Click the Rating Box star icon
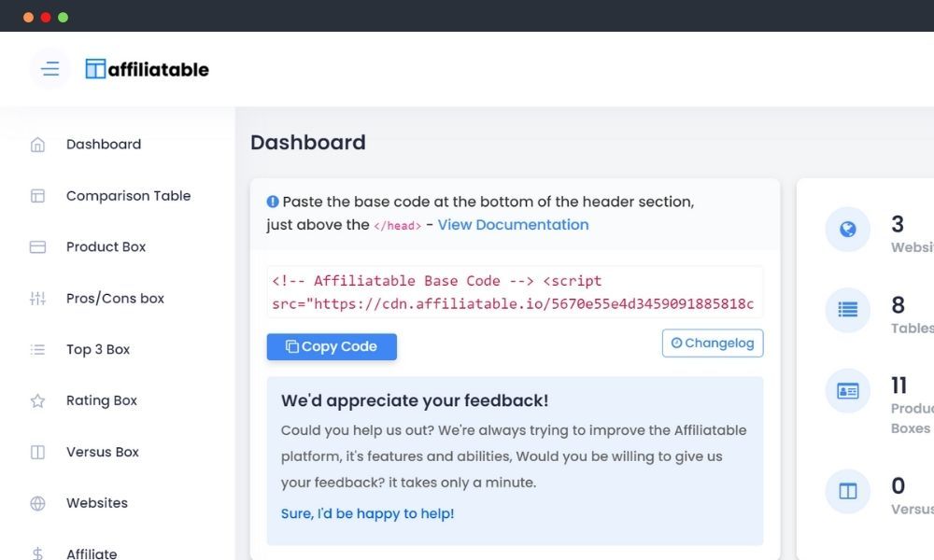Viewport: 934px width, 560px height. [x=37, y=401]
